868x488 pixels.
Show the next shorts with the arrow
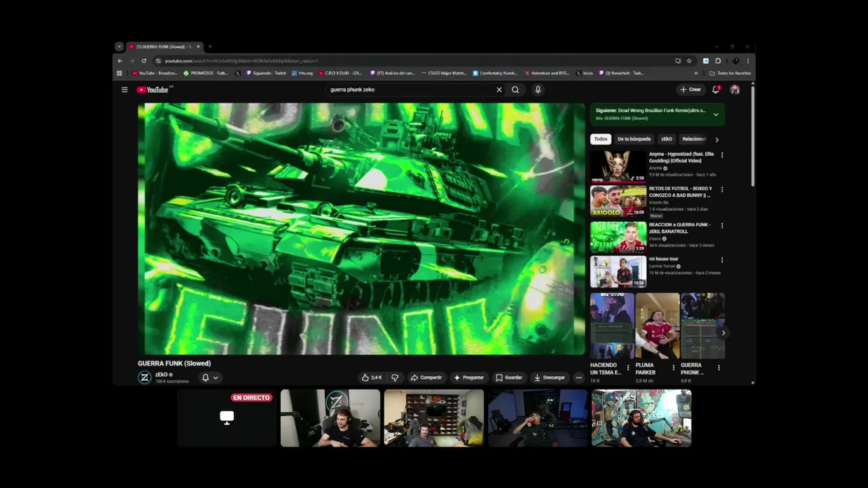(x=723, y=333)
